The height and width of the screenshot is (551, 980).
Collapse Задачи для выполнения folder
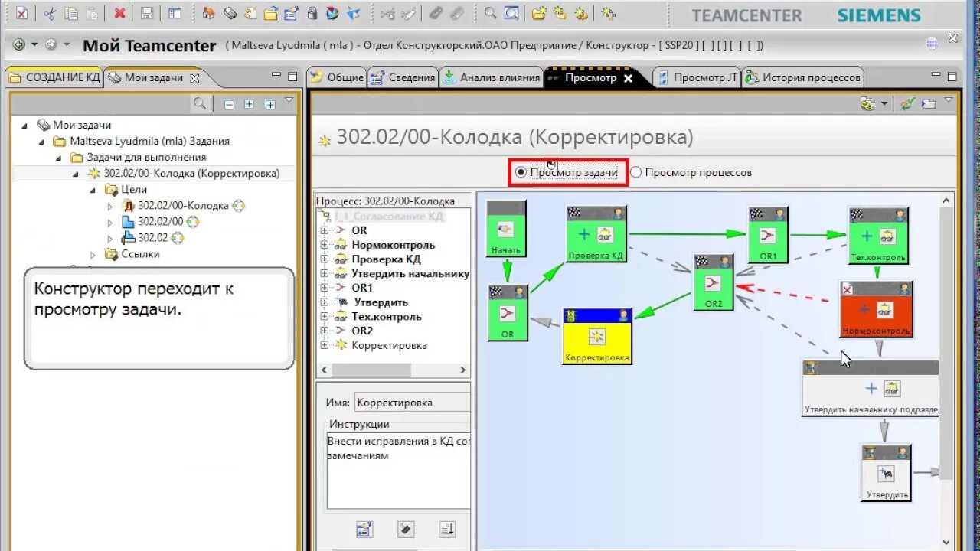tap(59, 157)
